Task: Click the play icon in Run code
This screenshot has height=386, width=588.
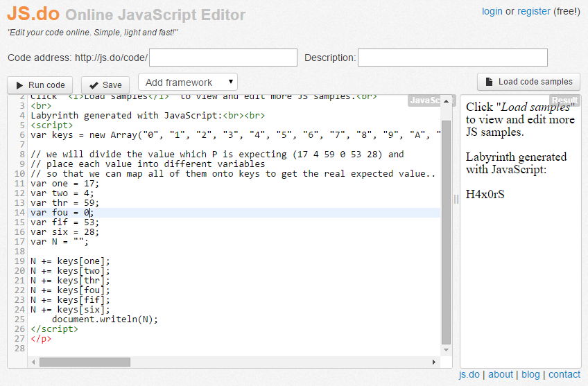Action: pos(19,85)
